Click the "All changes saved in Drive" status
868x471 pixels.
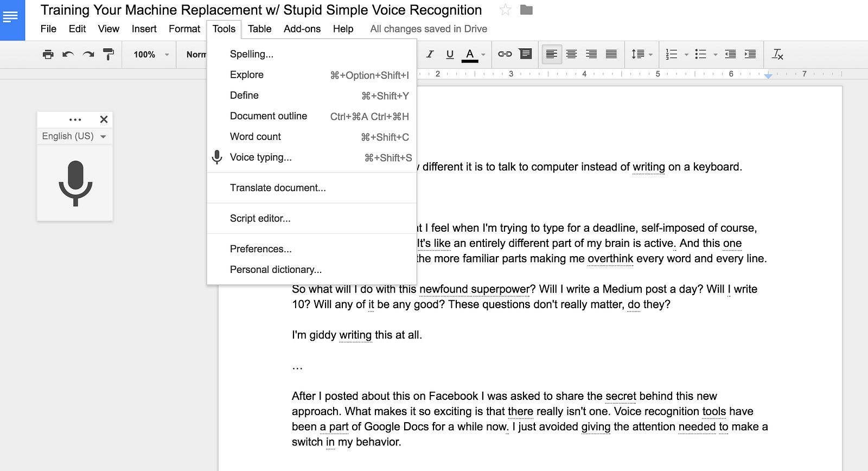point(429,29)
